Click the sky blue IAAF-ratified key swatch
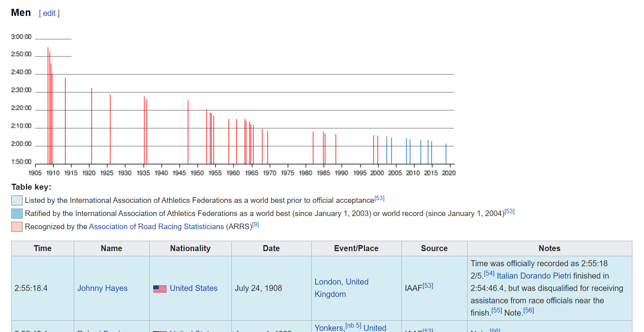644x332 pixels. [17, 214]
